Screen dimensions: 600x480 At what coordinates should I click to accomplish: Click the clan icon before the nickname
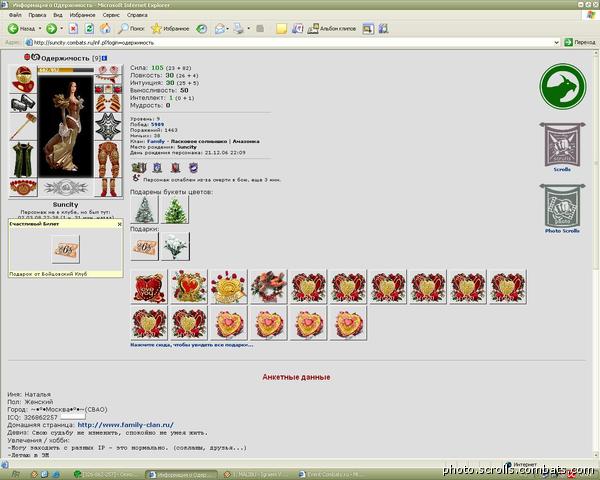(x=35, y=57)
